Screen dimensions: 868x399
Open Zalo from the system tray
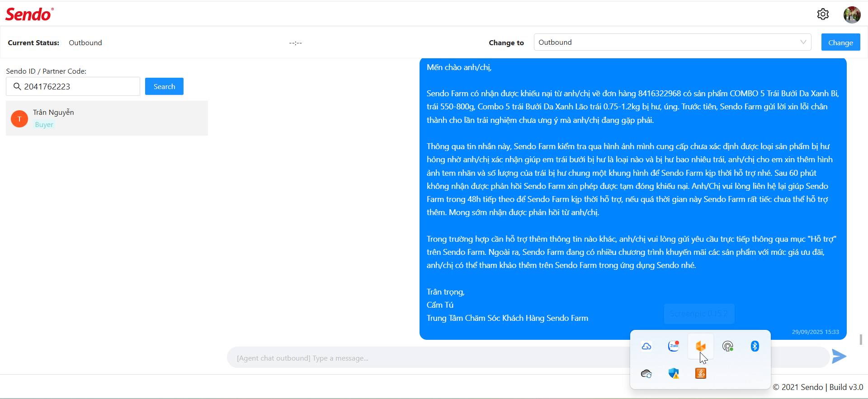click(674, 346)
